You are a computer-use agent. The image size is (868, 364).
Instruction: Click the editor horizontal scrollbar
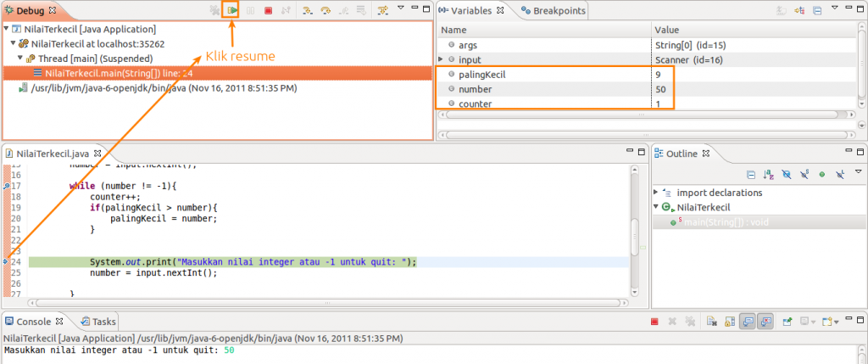(329, 304)
